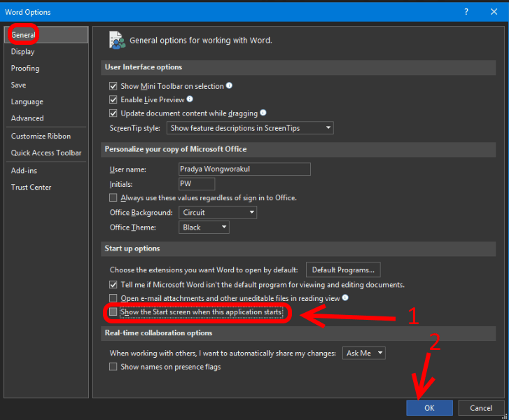Image resolution: width=509 pixels, height=420 pixels.
Task: Check Show the Start screen when application starts
Action: (113, 312)
